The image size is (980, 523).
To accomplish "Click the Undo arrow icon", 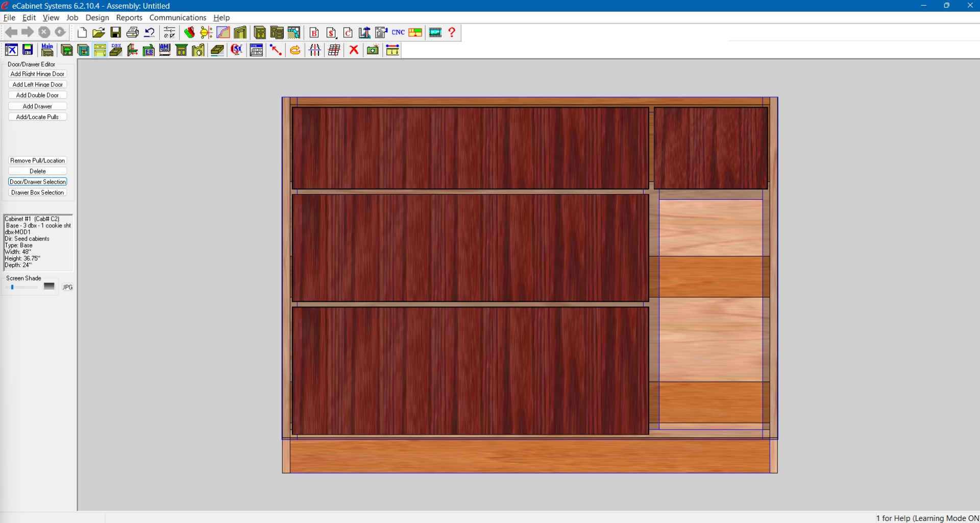I will (150, 33).
